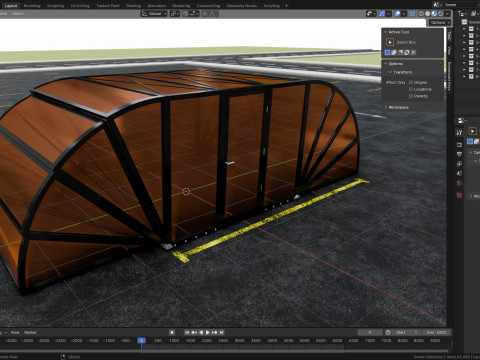Open the View sidebar vertical tab
The height and width of the screenshot is (360, 480).
pos(449,51)
